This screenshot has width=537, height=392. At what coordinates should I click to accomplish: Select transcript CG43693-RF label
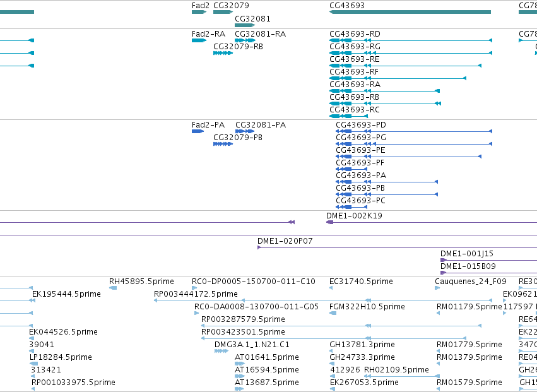click(354, 72)
